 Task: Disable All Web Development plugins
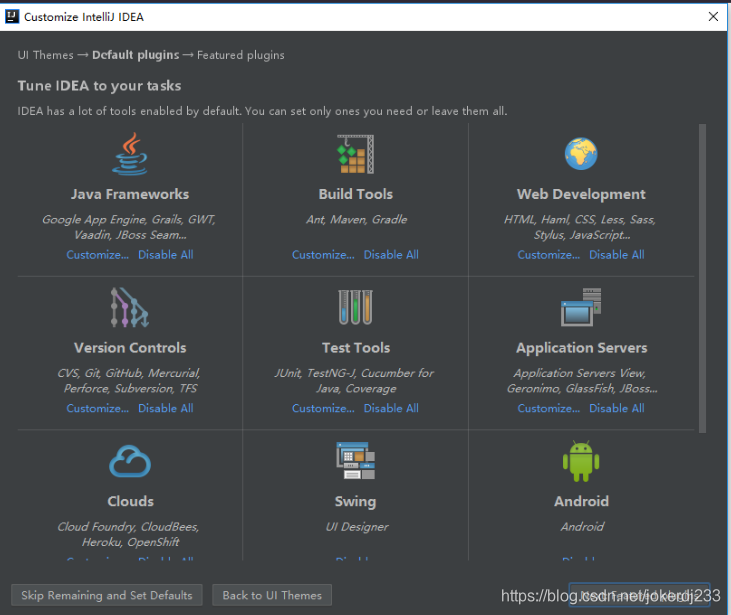tap(617, 255)
